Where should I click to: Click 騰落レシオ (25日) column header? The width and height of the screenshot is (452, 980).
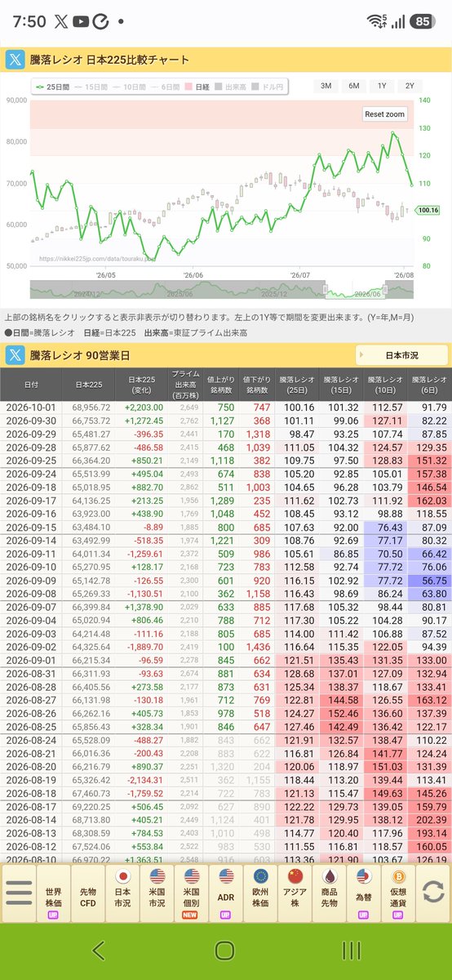point(296,383)
